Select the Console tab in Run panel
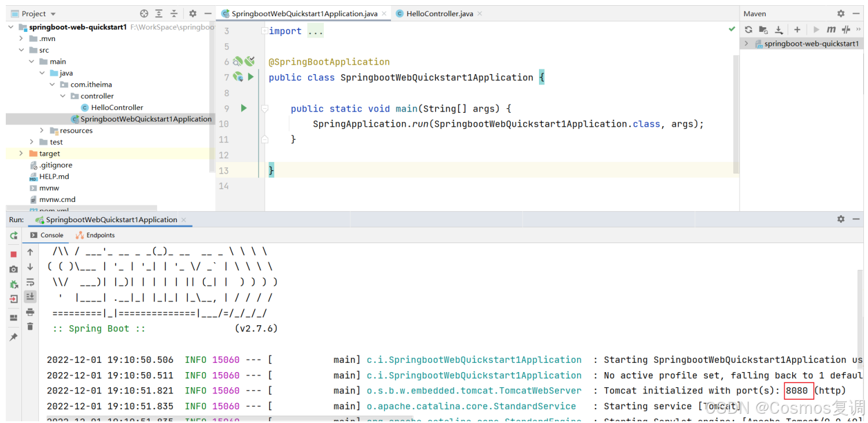The width and height of the screenshot is (868, 423). 46,236
